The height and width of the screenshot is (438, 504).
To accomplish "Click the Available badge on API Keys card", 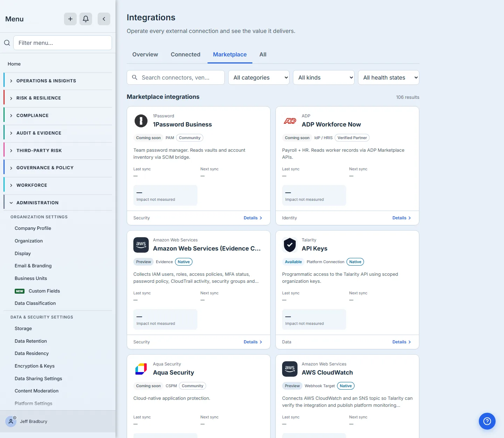I will [x=293, y=262].
